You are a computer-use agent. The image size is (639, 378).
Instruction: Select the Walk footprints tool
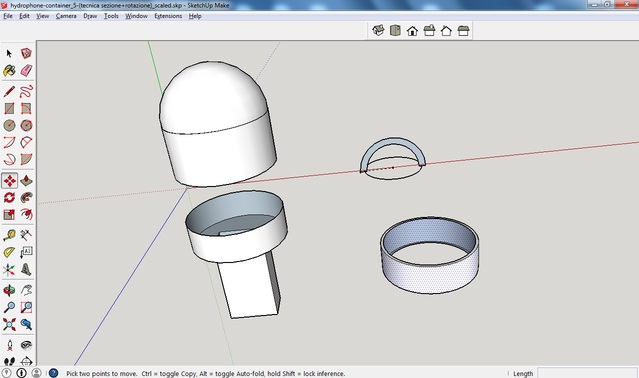click(9, 361)
